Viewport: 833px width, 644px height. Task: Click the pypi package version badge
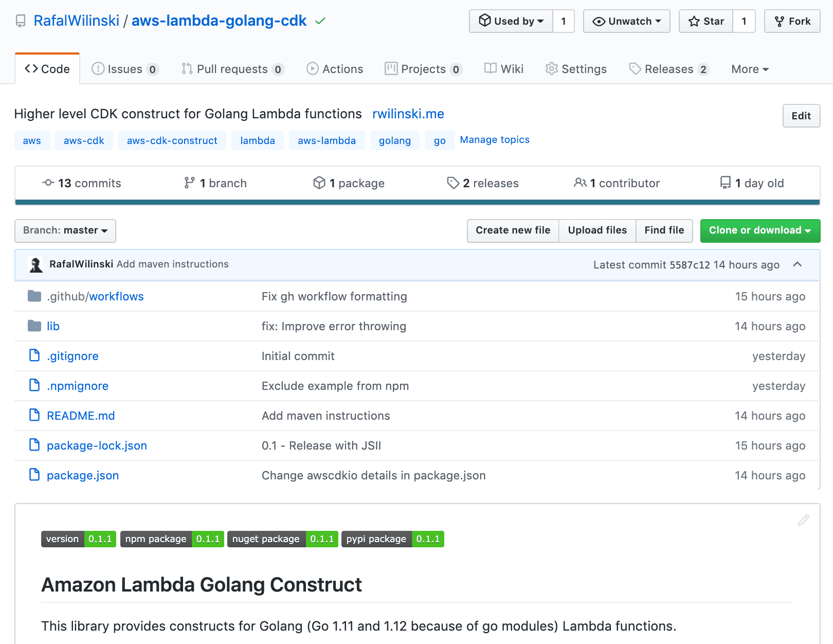pos(392,539)
